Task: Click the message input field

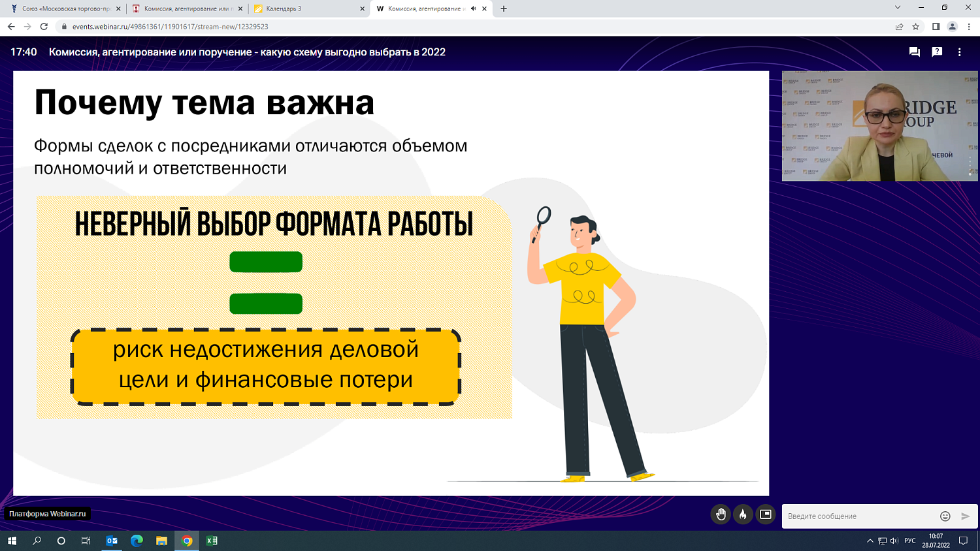Action: coord(859,516)
